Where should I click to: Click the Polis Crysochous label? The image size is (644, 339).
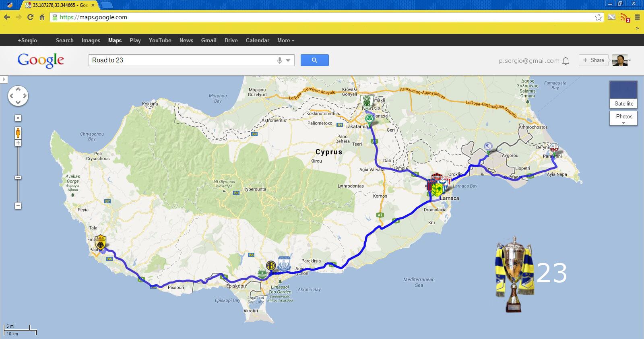coord(98,156)
